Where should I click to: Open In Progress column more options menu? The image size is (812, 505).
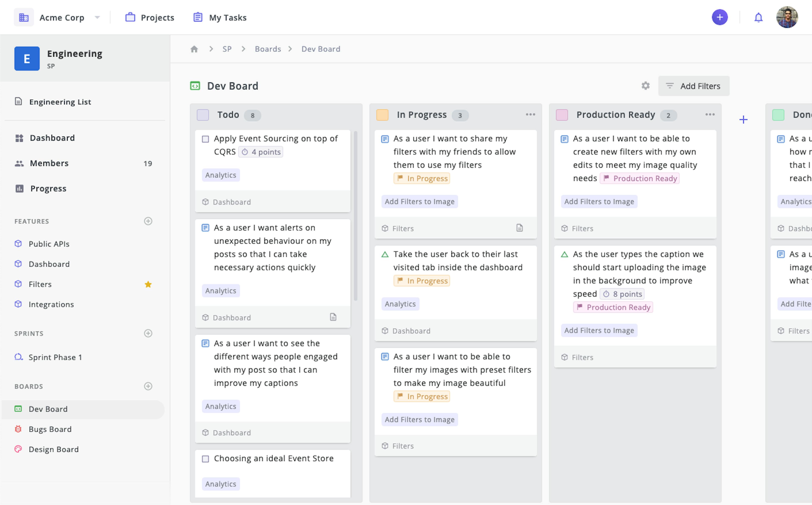coord(530,115)
